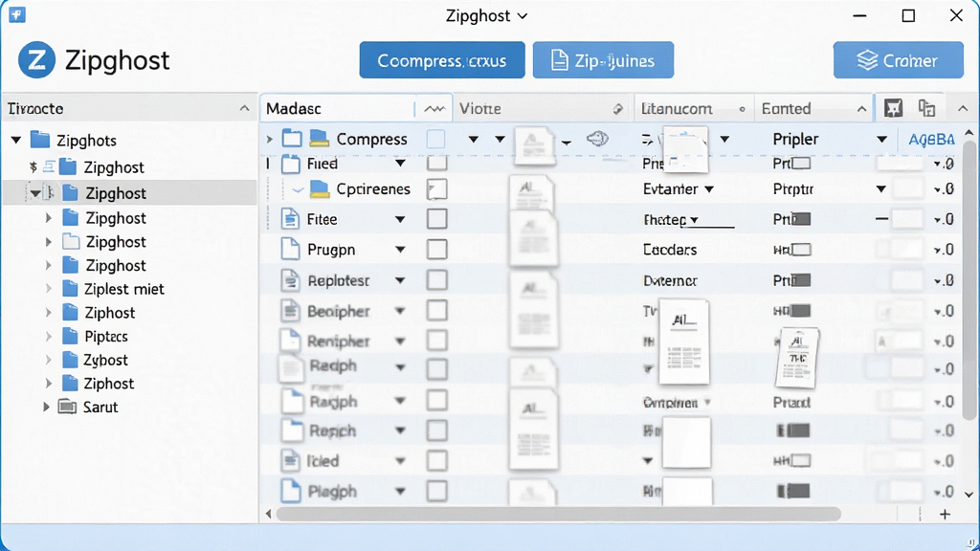Viewport: 980px width, 551px height.
Task: Click the horizontal scrollbar under the file list
Action: (558, 514)
